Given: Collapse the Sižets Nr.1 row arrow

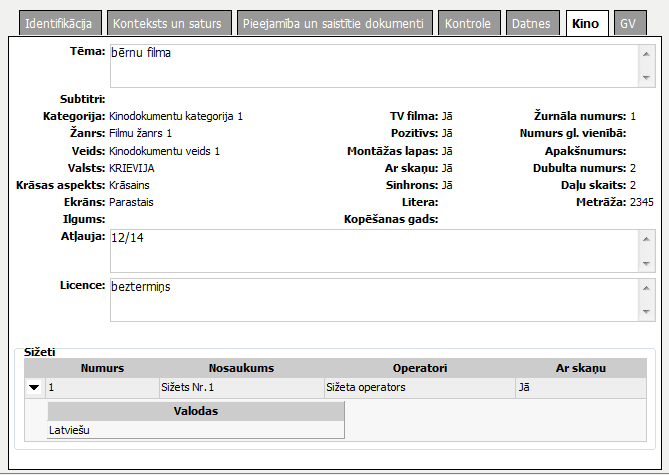Looking at the screenshot, I should 34,387.
